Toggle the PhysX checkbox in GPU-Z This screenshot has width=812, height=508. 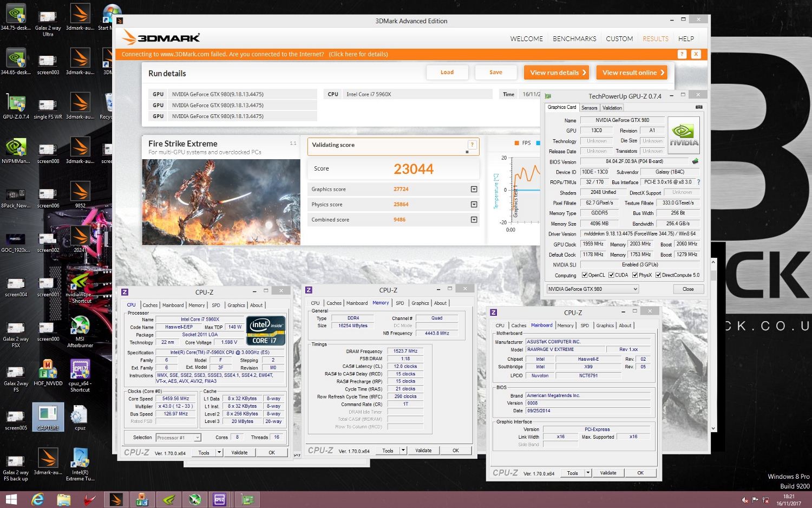click(x=635, y=275)
